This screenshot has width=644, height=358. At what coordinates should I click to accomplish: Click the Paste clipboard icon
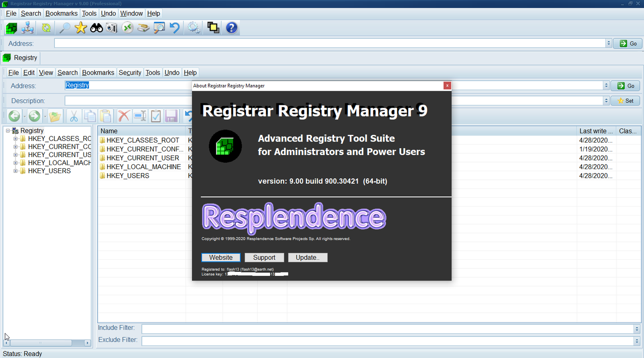click(x=106, y=116)
